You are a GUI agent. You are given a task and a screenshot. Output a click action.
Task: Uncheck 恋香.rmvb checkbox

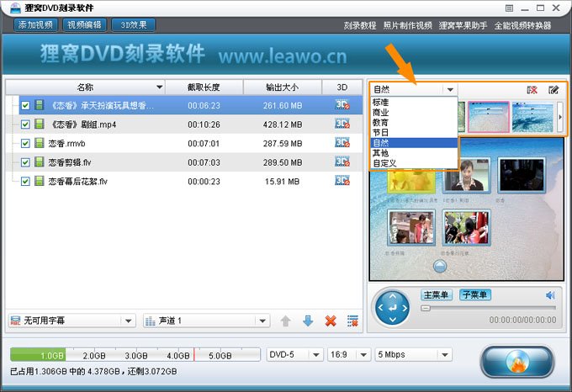coord(25,143)
